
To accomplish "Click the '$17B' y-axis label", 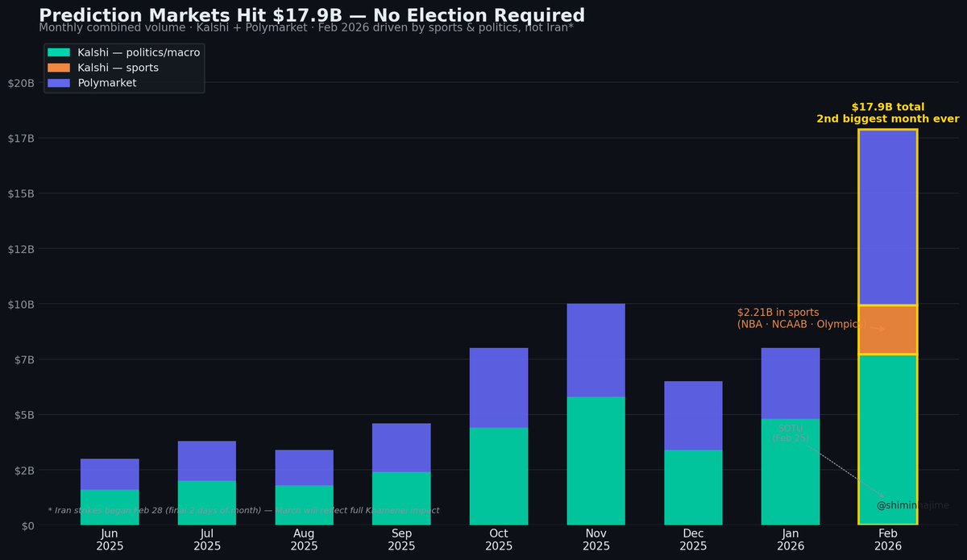I will 20,139.
